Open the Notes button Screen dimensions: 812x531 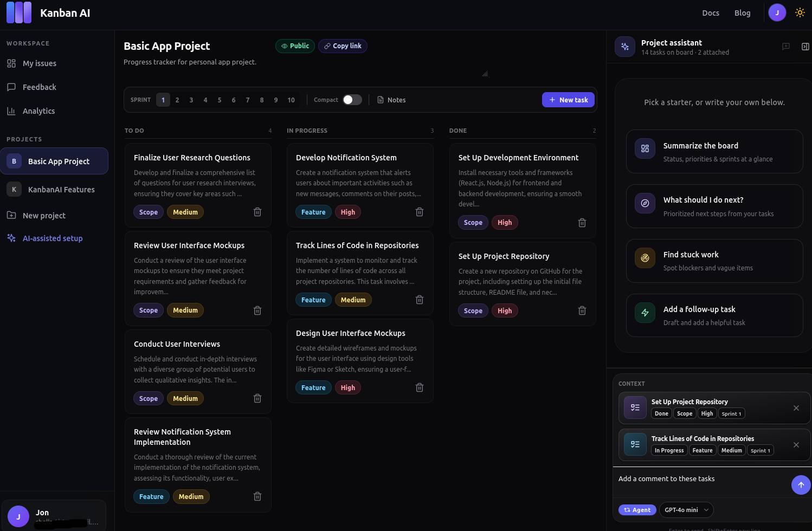(x=391, y=100)
